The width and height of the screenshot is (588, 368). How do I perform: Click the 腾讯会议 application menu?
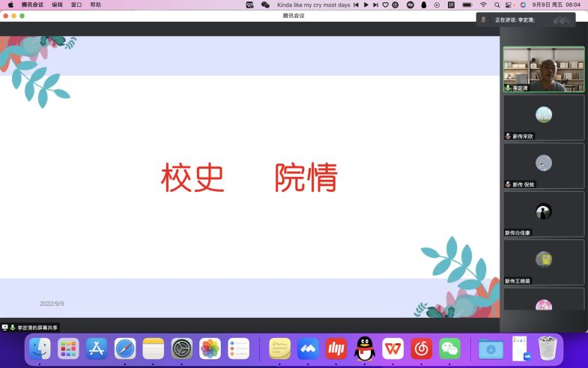(32, 4)
